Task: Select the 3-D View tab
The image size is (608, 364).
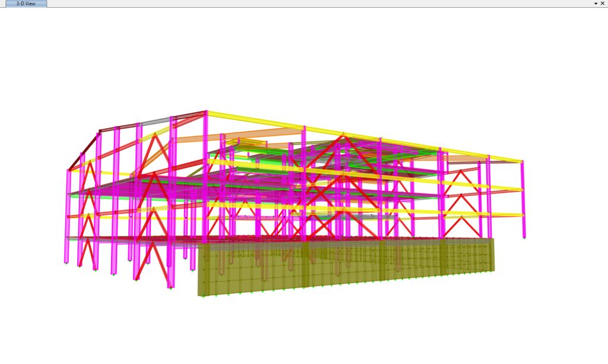Action: pos(23,4)
